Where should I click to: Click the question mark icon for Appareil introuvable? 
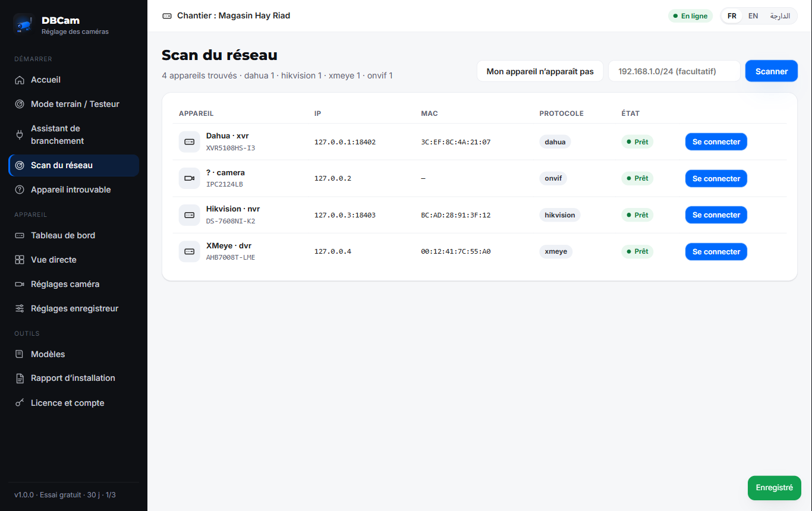[20, 190]
